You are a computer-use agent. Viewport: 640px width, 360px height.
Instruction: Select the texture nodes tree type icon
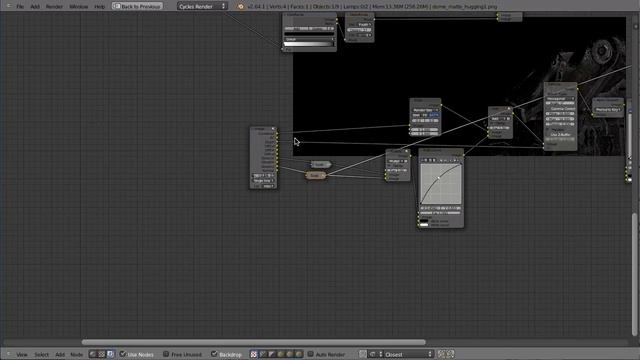pos(102,354)
